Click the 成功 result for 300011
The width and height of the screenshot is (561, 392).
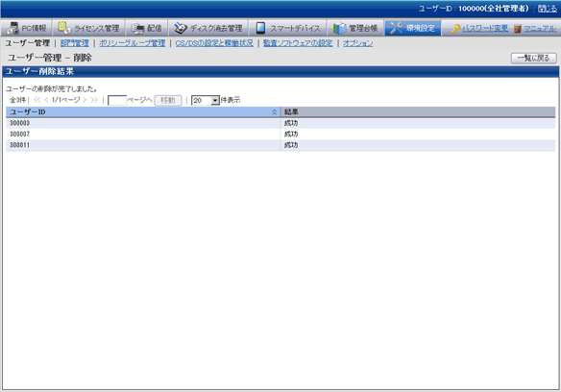(291, 145)
